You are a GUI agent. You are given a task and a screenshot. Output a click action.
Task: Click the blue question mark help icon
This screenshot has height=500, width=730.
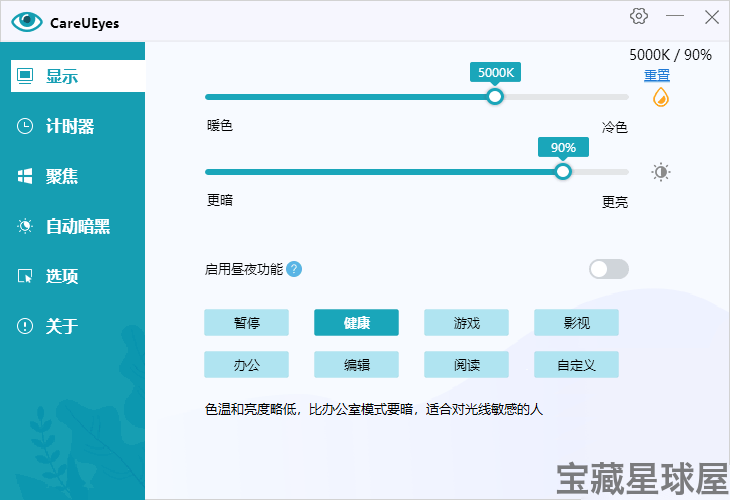tap(294, 269)
